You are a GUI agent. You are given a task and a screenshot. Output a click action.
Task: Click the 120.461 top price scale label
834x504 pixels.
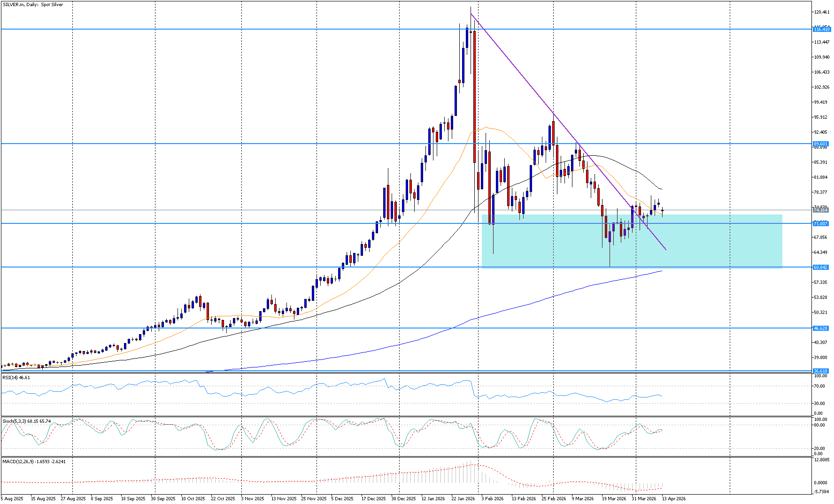[821, 12]
